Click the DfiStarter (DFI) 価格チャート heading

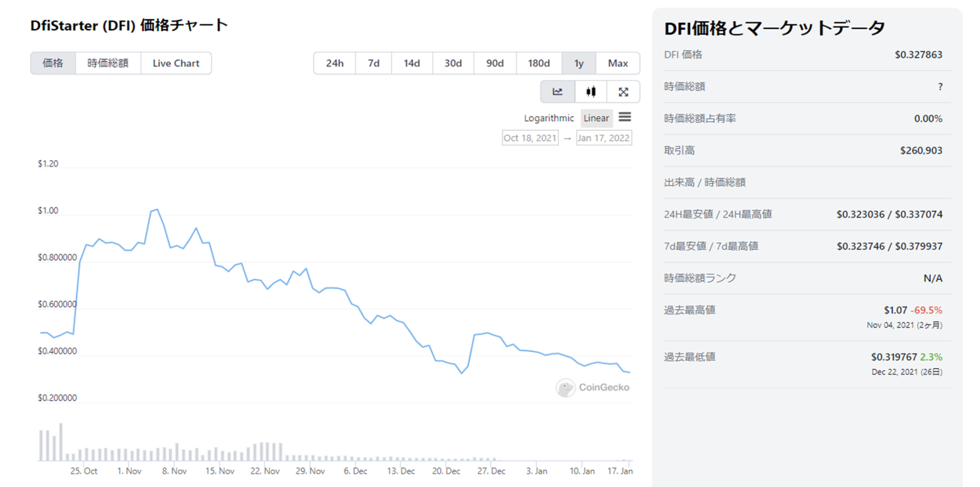coord(129,25)
